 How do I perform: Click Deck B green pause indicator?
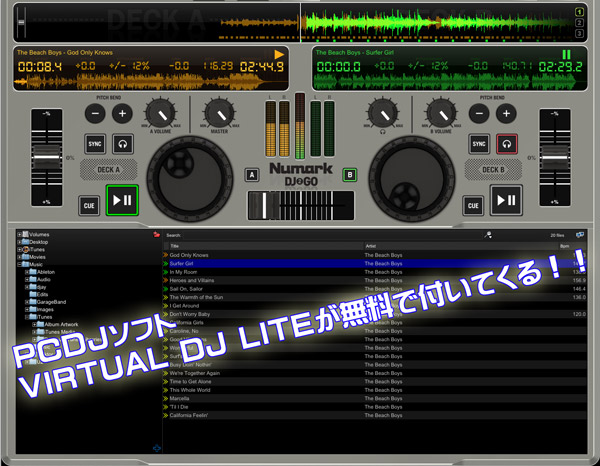(566, 54)
